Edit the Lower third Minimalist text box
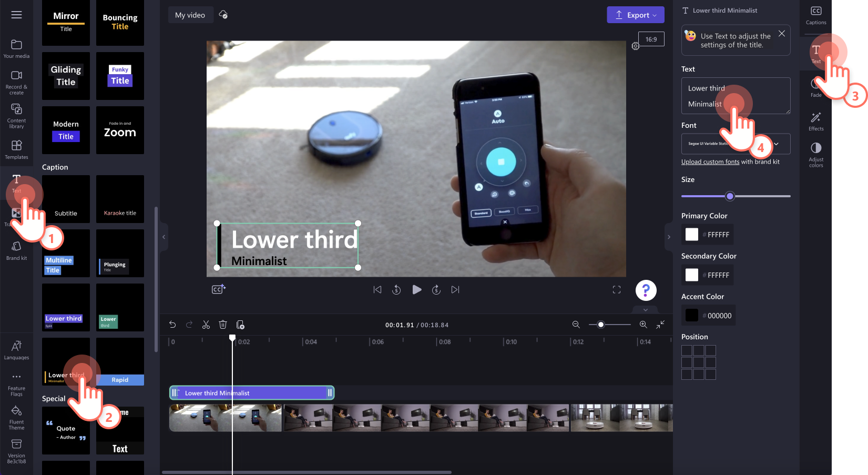The image size is (868, 475). [x=736, y=96]
